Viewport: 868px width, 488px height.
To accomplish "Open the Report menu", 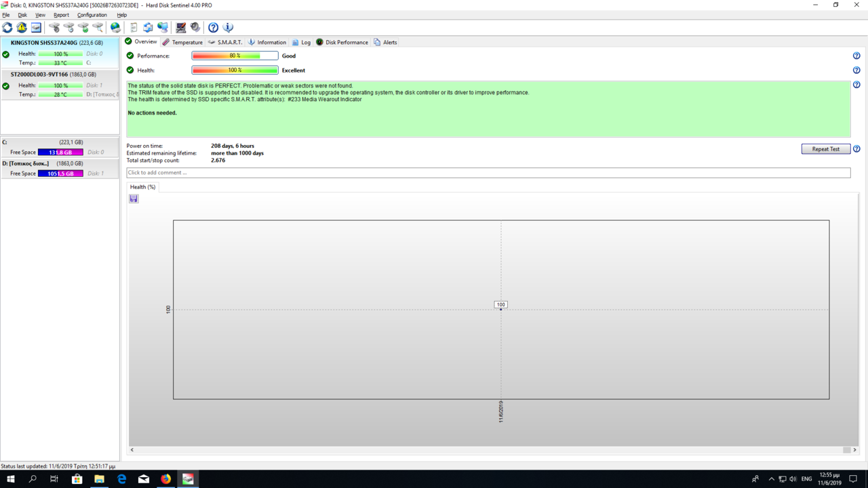I will pos(61,15).
